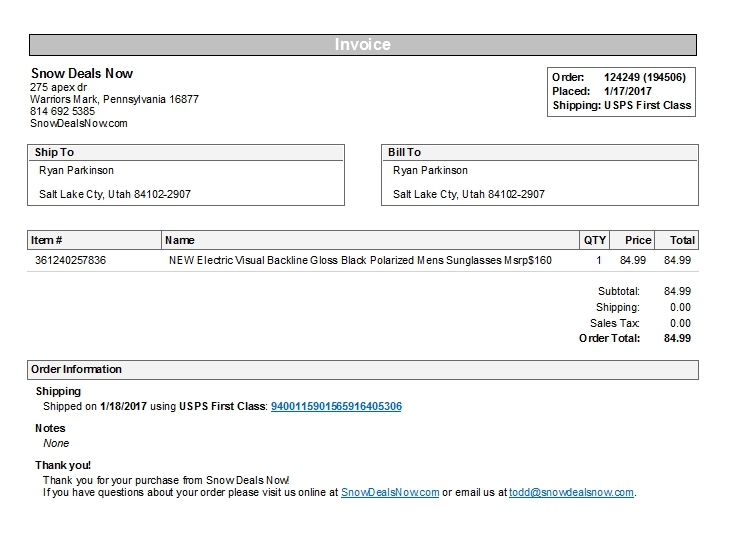Image resolution: width=729 pixels, height=534 pixels.
Task: Open the USPS tracking number 9400115901565916405306 link
Action: (336, 406)
